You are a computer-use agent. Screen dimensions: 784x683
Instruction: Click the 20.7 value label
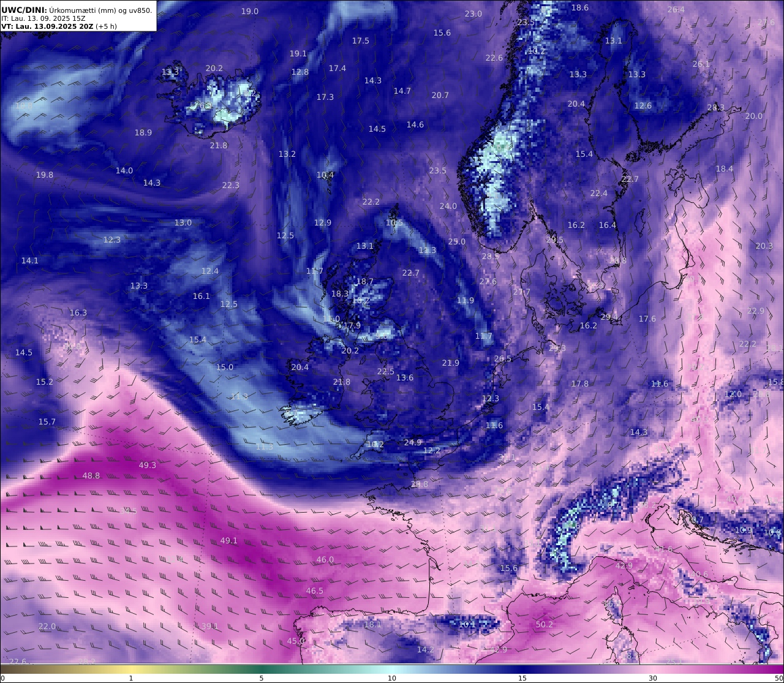point(440,96)
